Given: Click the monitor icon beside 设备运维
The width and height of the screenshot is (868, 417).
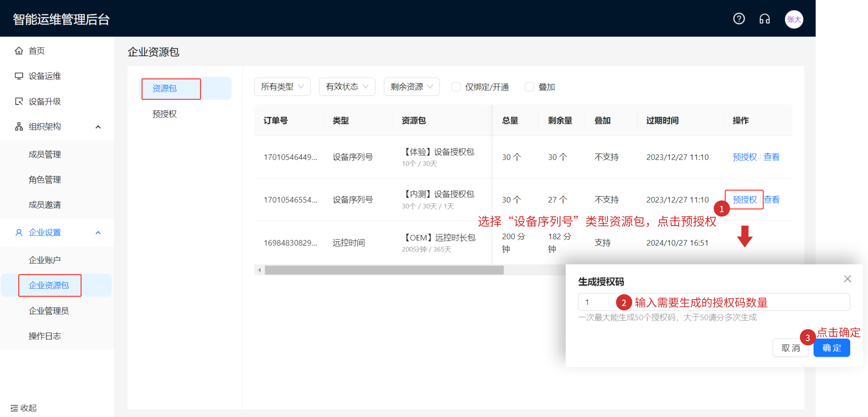Looking at the screenshot, I should (x=19, y=76).
